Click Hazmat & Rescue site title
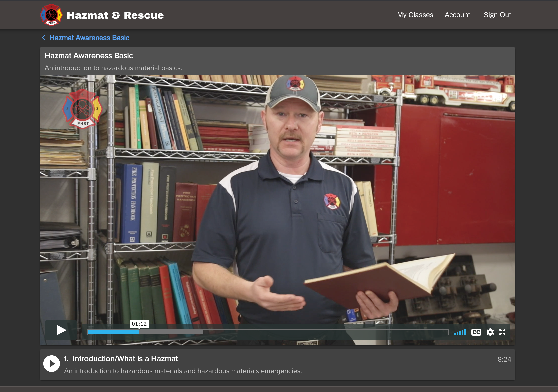 pyautogui.click(x=115, y=15)
